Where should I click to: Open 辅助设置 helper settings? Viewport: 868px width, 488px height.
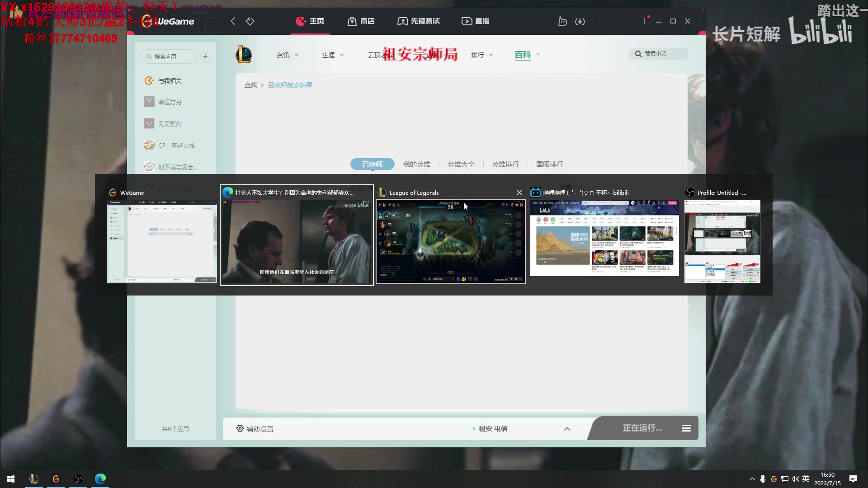point(255,429)
